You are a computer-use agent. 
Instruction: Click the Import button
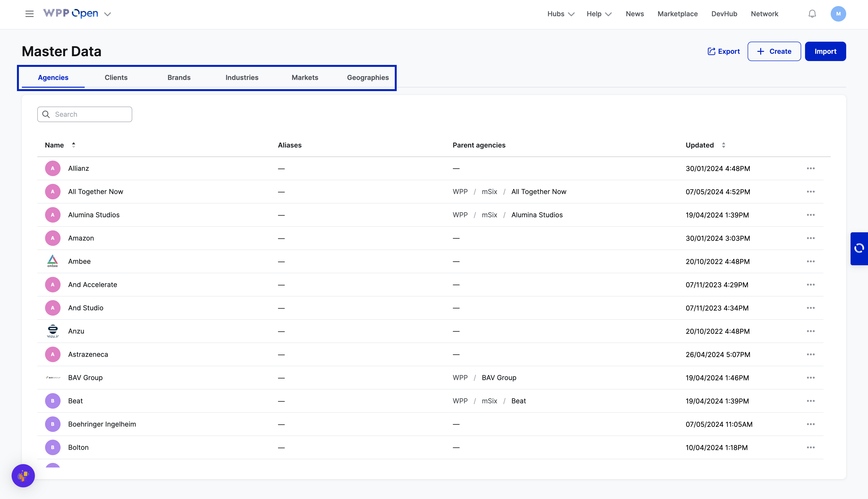825,51
